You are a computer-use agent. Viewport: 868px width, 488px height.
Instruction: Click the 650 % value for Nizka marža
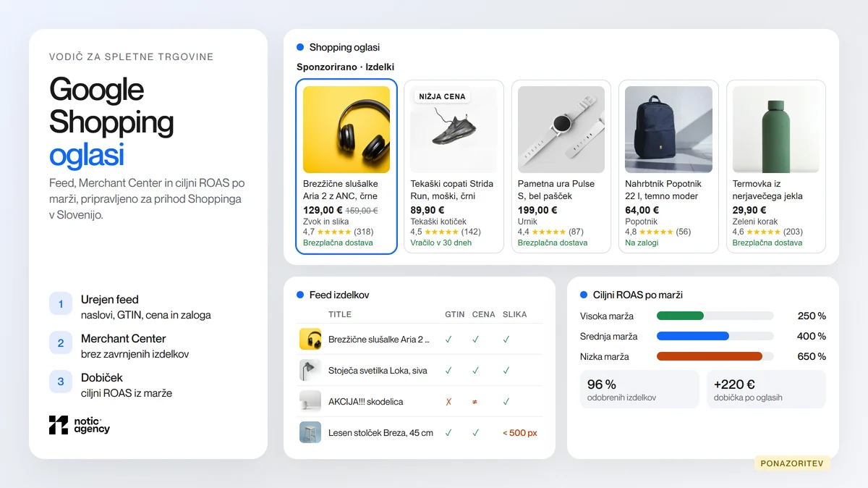click(812, 356)
